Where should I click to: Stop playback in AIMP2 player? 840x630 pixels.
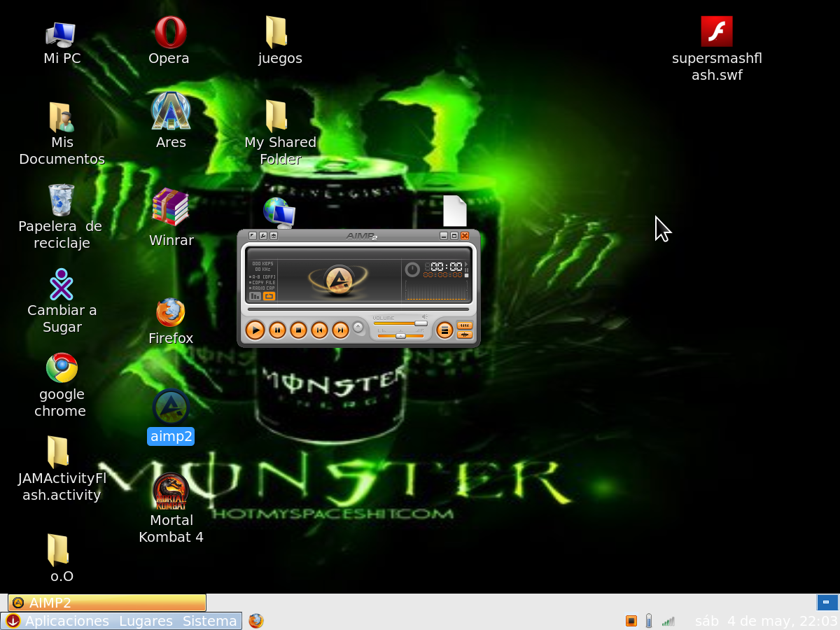(299, 330)
